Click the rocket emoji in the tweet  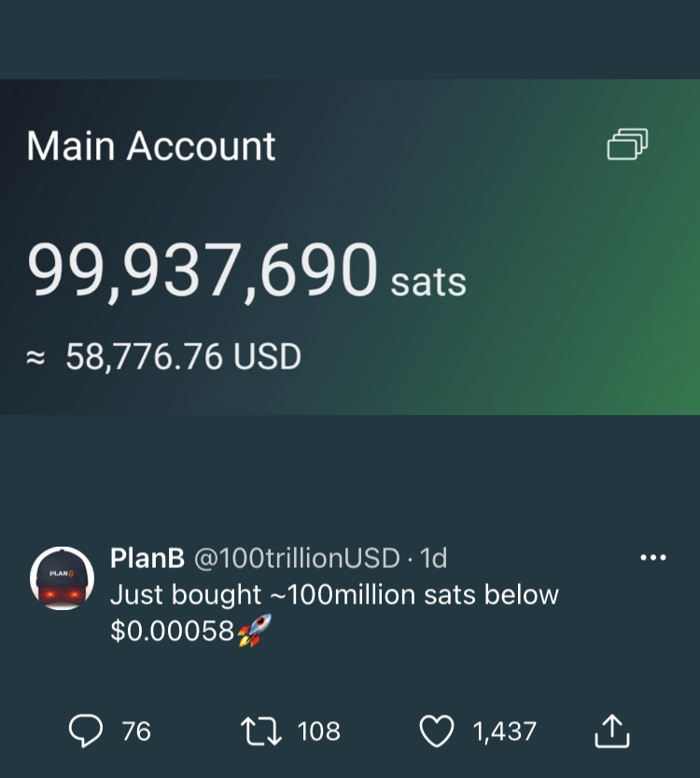(x=252, y=632)
